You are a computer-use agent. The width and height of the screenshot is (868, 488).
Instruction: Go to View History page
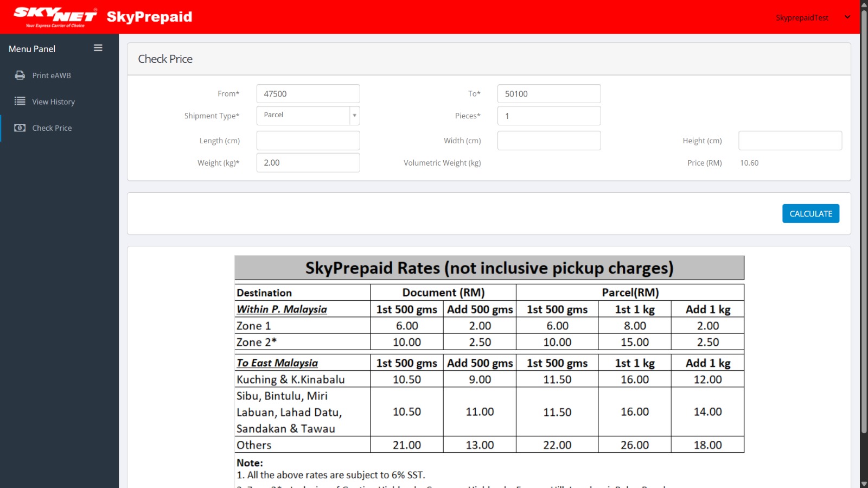pos(53,102)
